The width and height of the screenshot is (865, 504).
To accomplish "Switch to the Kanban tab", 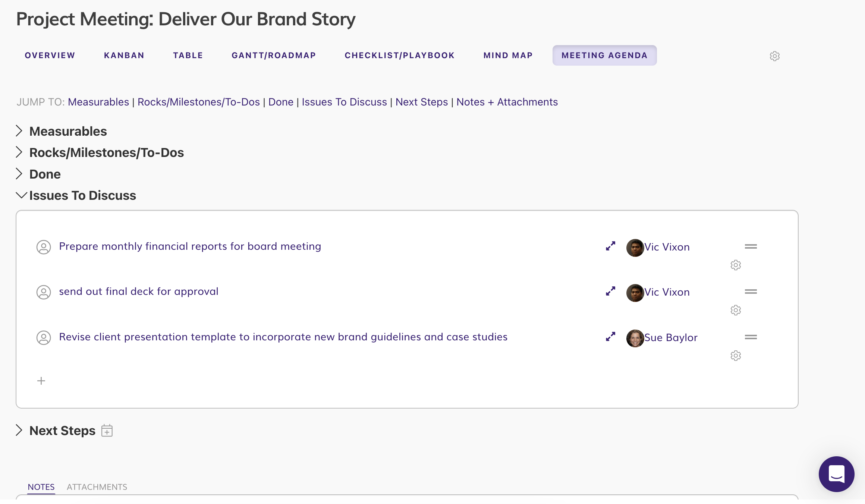I will (124, 56).
